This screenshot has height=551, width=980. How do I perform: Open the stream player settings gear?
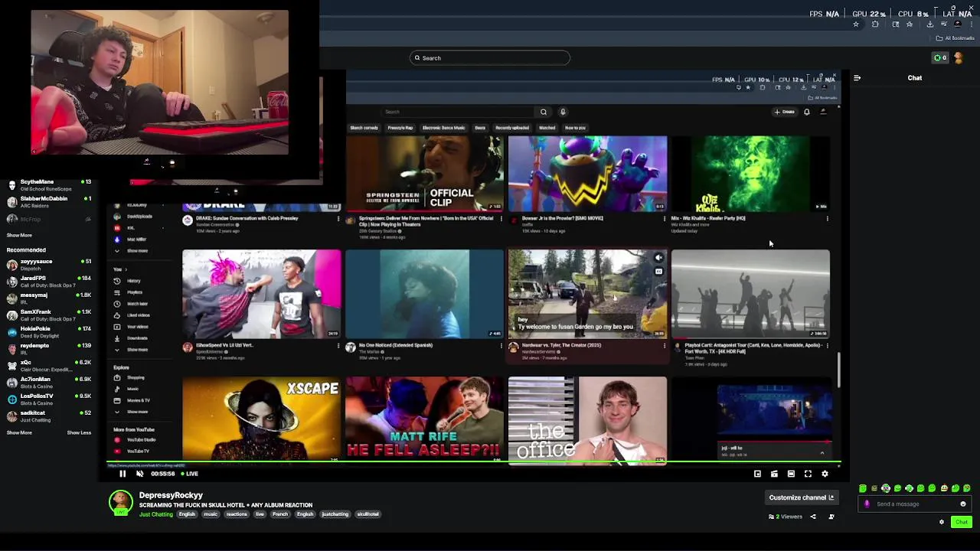click(x=825, y=474)
